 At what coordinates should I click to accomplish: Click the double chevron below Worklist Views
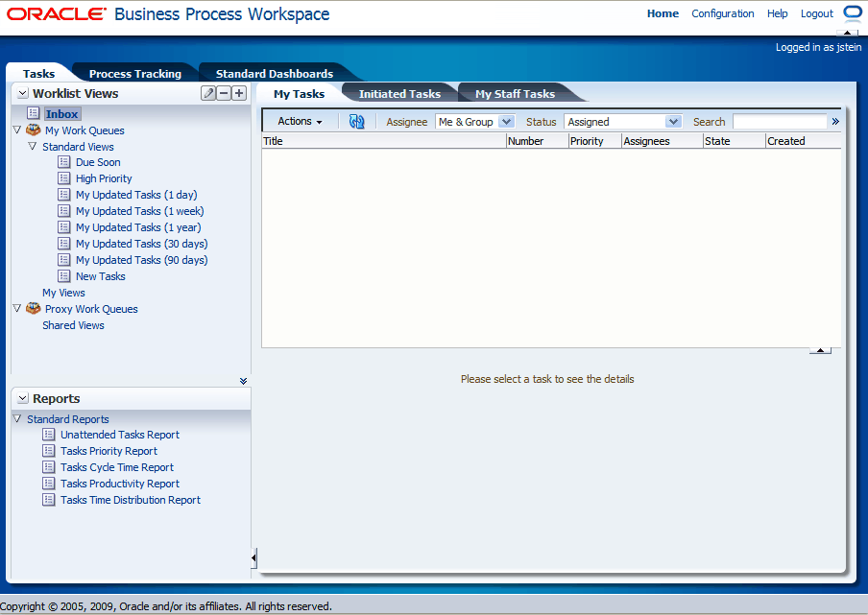coord(243,381)
